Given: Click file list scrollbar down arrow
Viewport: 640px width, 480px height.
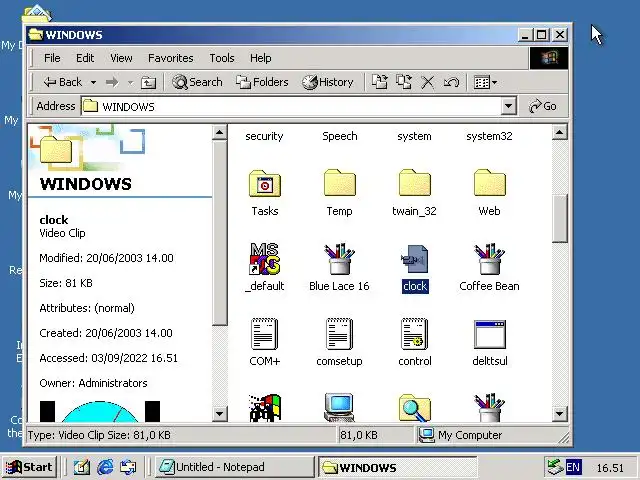Looking at the screenshot, I should (560, 414).
